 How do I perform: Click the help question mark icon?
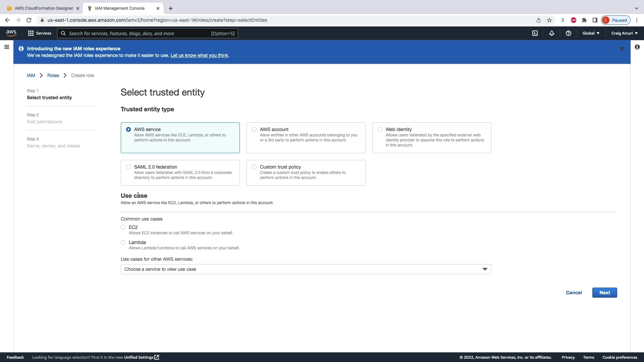(x=568, y=33)
